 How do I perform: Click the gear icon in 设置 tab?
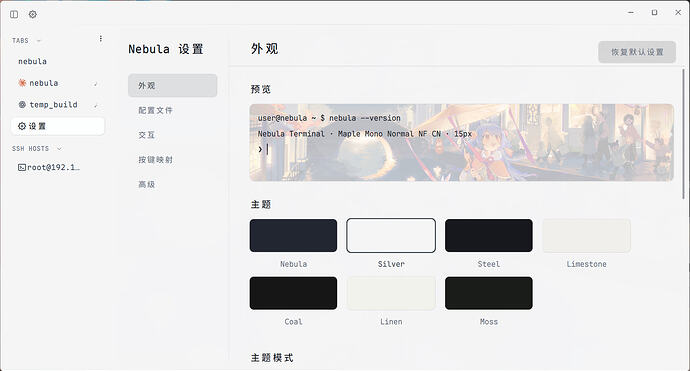pos(22,126)
